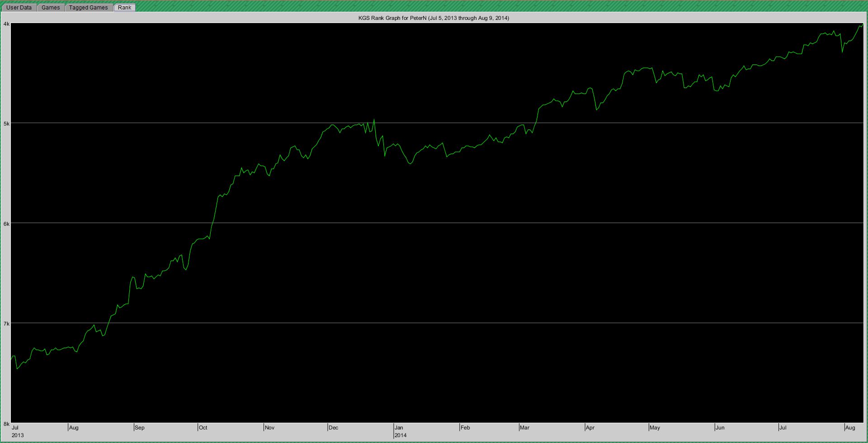Click the Dec month marker
The image size is (868, 443).
click(333, 428)
